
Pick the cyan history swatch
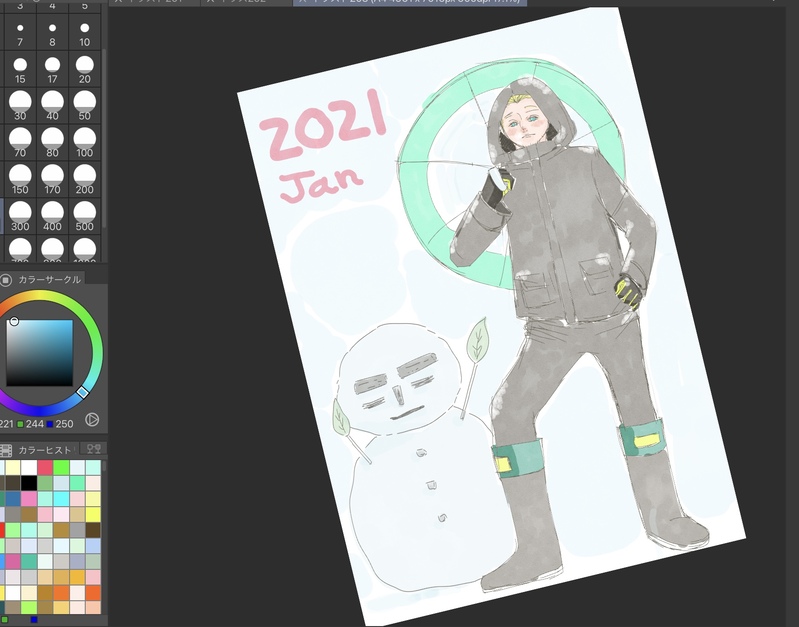(x=61, y=499)
